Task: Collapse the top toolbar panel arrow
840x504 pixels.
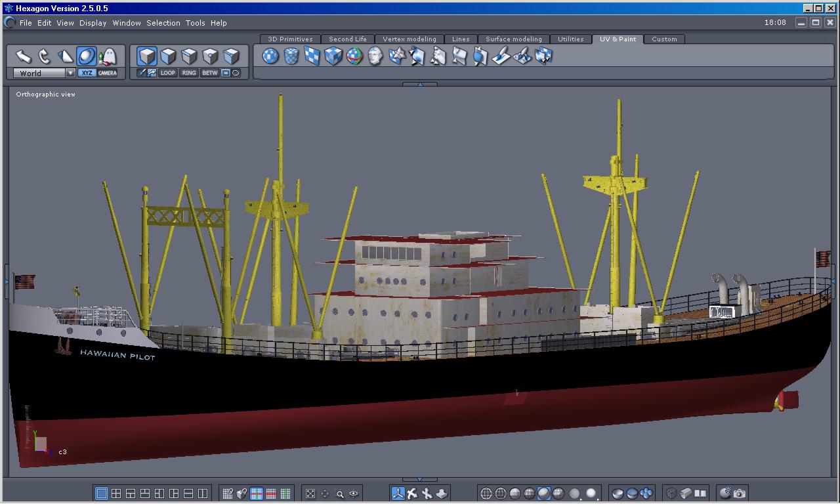Action: click(x=420, y=84)
